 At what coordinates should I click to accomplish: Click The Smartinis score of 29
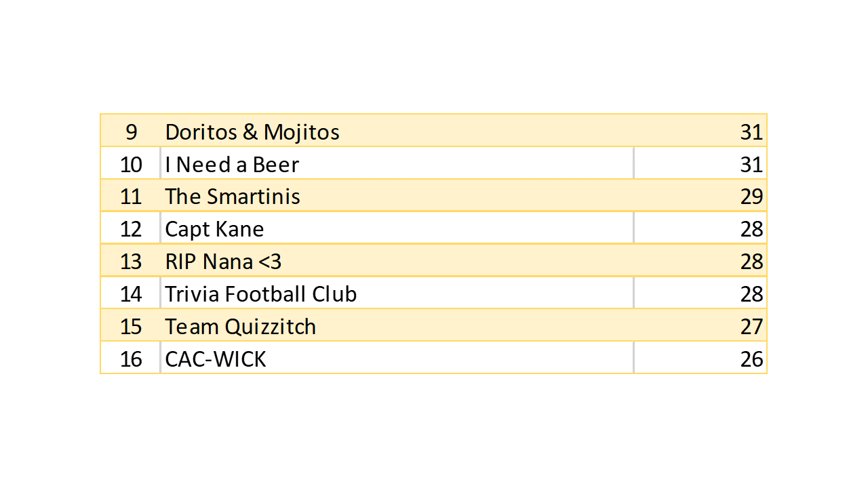point(751,197)
